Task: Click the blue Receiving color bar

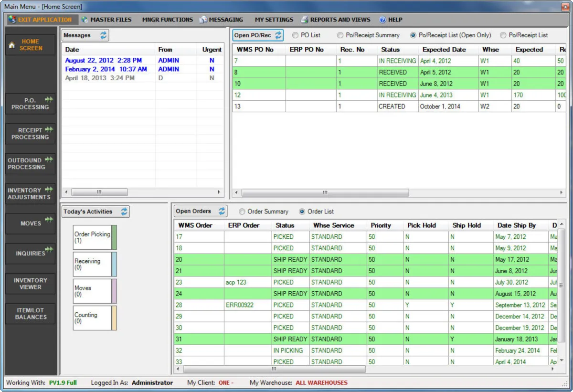Action: coord(114,264)
